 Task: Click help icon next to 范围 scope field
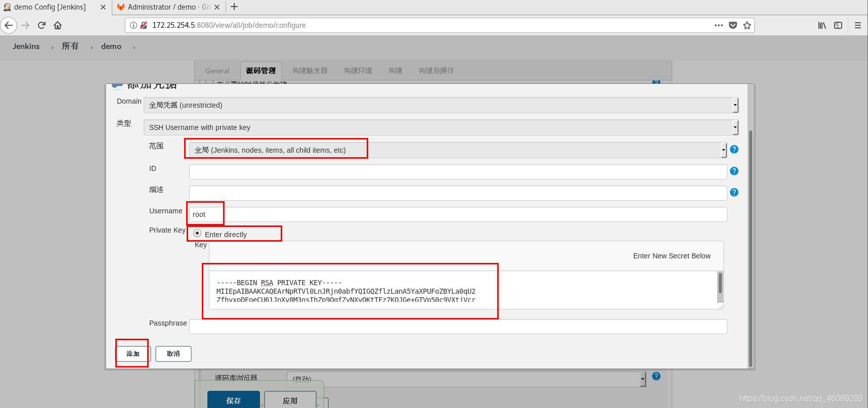(x=734, y=150)
